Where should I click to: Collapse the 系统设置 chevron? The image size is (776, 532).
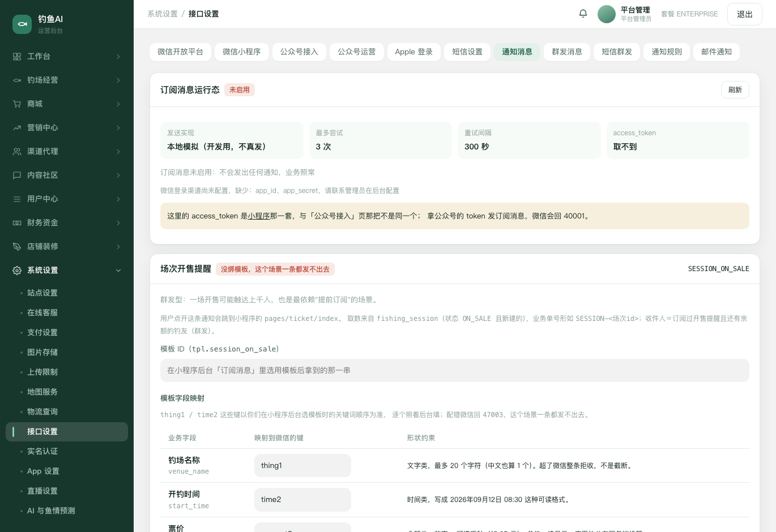tap(118, 271)
